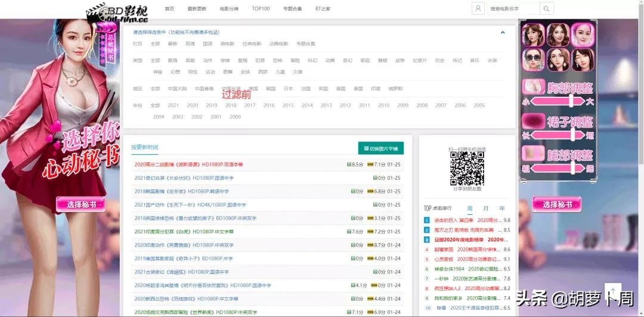Screen dimensions: 644x317
Task: Open TOP100 in top navigation
Action: pyautogui.click(x=261, y=8)
